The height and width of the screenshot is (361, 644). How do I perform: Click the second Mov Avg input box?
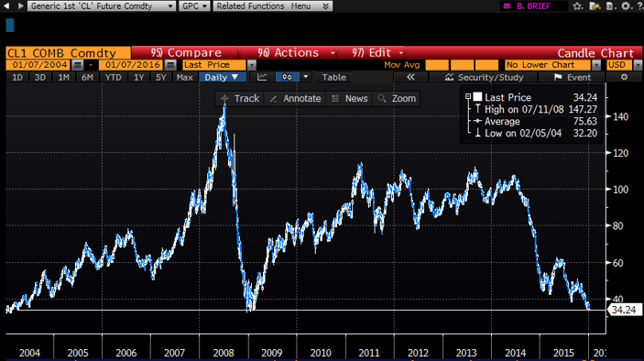462,65
